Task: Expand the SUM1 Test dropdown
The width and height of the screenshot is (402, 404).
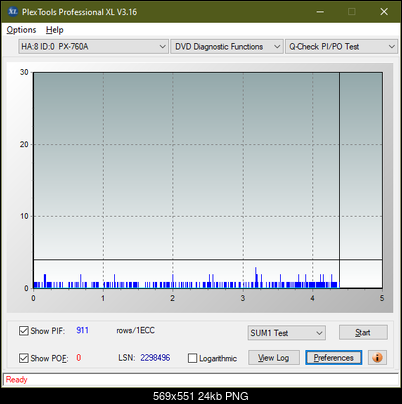Action: click(286, 333)
